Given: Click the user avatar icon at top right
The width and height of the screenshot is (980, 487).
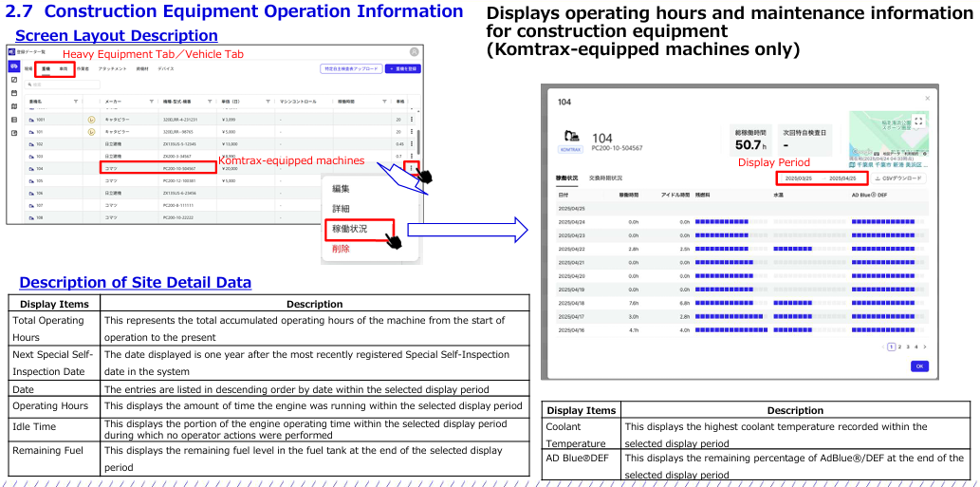Looking at the screenshot, I should pos(414,51).
